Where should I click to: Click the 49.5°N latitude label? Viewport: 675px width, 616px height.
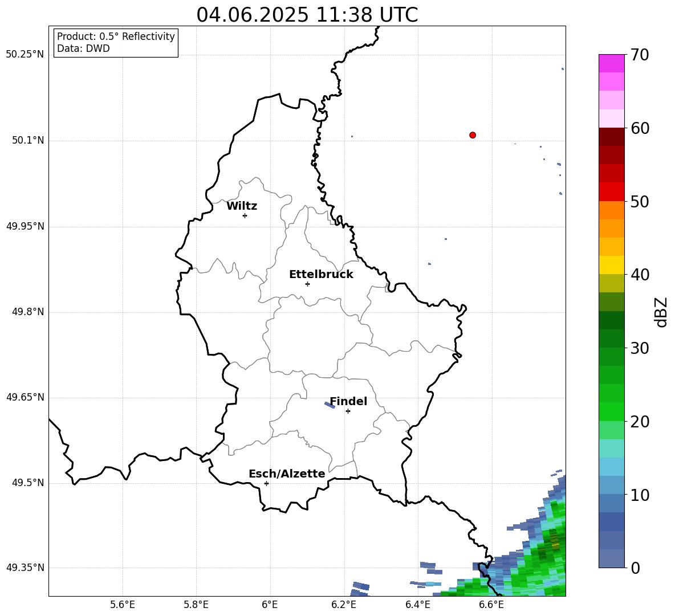click(x=28, y=483)
